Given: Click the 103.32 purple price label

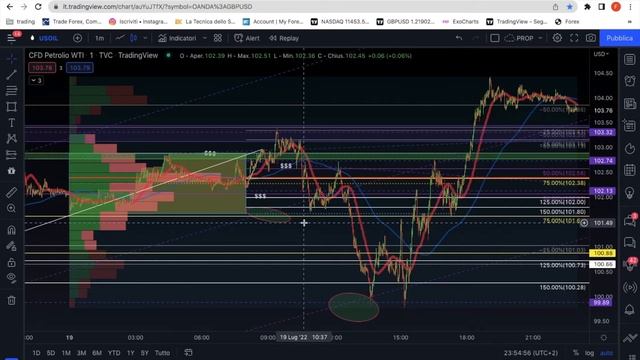Looking at the screenshot, I should tap(602, 132).
